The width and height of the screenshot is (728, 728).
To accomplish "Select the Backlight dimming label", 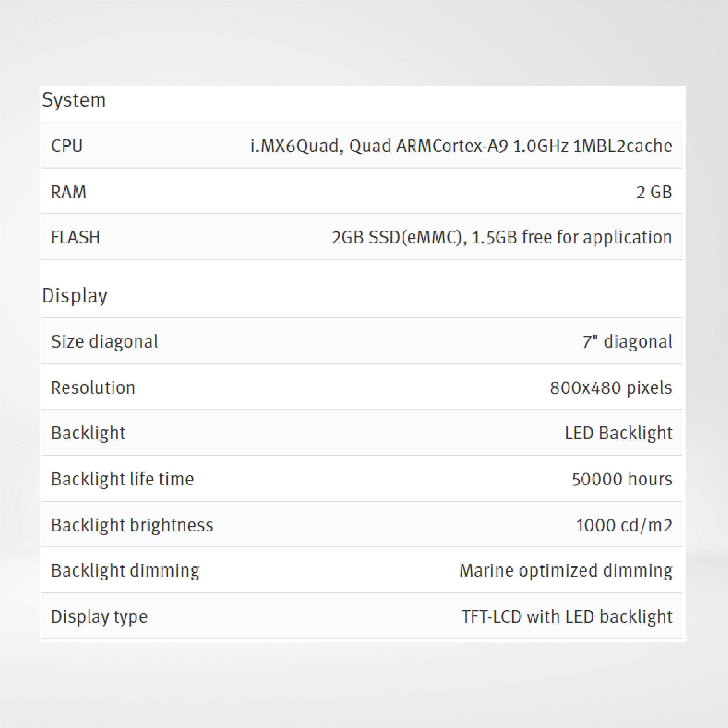I will (x=125, y=570).
